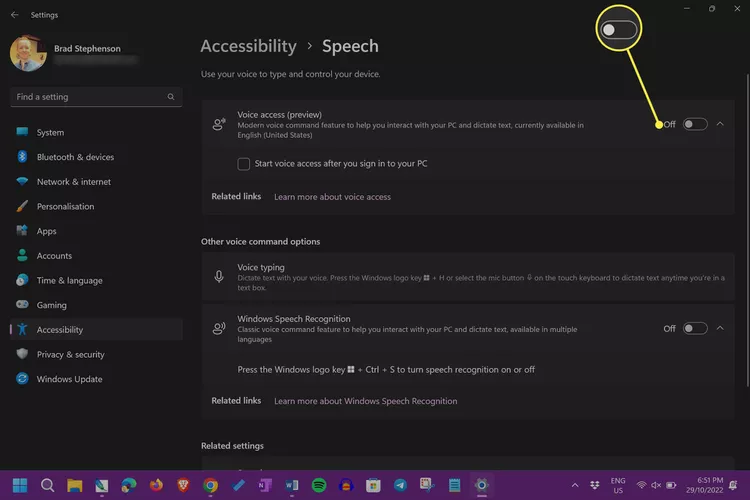This screenshot has width=750, height=500.
Task: Open the Snipping Tool taskbar icon
Action: pyautogui.click(x=427, y=485)
